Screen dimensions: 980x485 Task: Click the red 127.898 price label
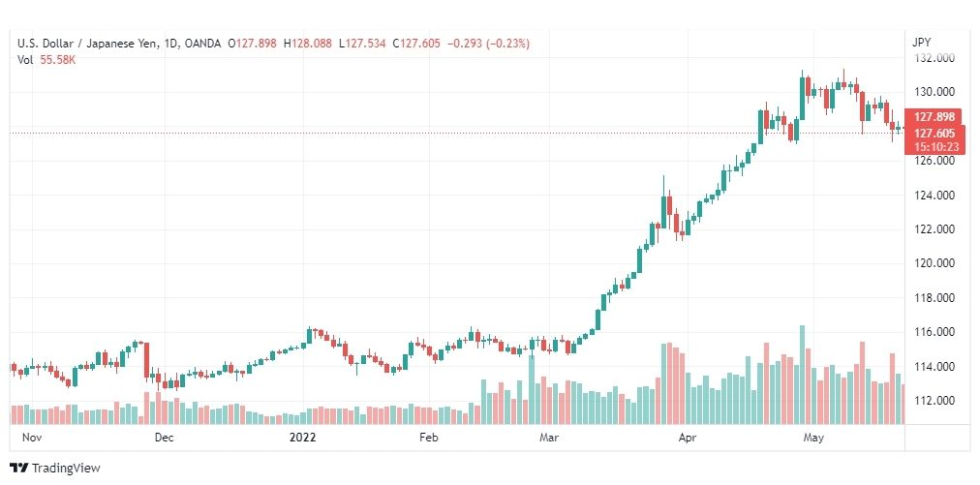click(934, 117)
